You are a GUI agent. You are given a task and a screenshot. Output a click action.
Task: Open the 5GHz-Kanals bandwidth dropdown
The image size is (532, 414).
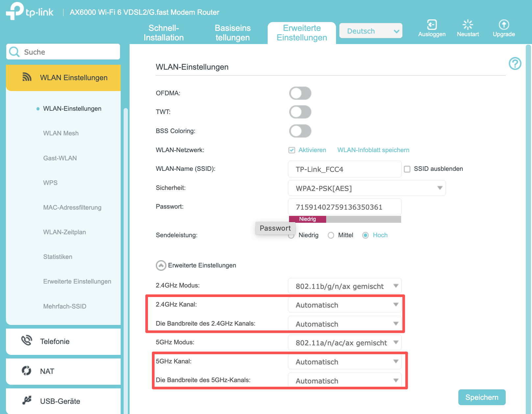coord(345,380)
